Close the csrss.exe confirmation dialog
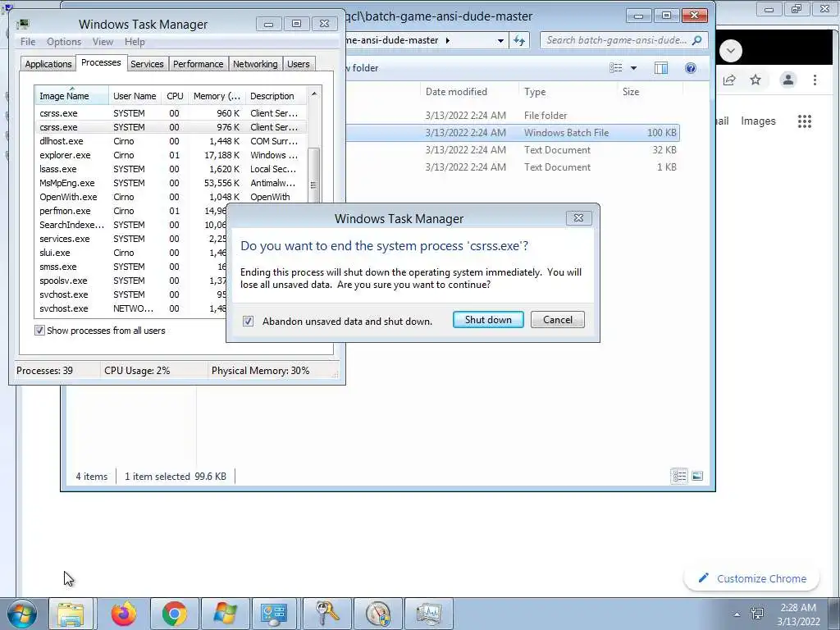Image resolution: width=840 pixels, height=630 pixels. coord(578,217)
